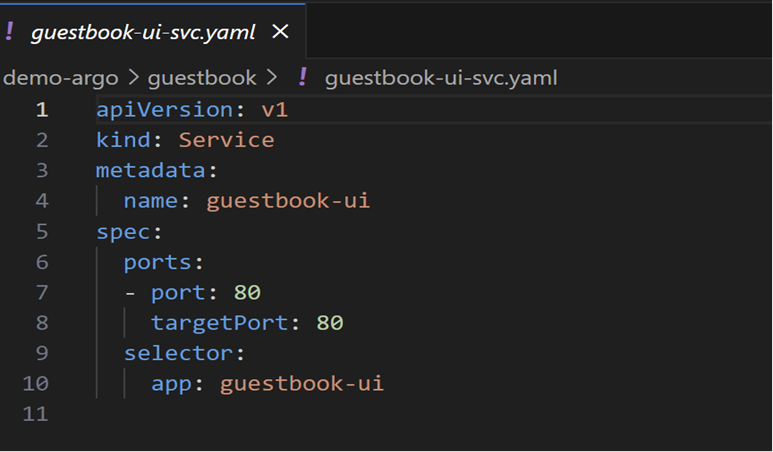Select the guestbook-ui-svc.yaml editor tab
Image resolution: width=773 pixels, height=452 pixels.
tap(142, 32)
